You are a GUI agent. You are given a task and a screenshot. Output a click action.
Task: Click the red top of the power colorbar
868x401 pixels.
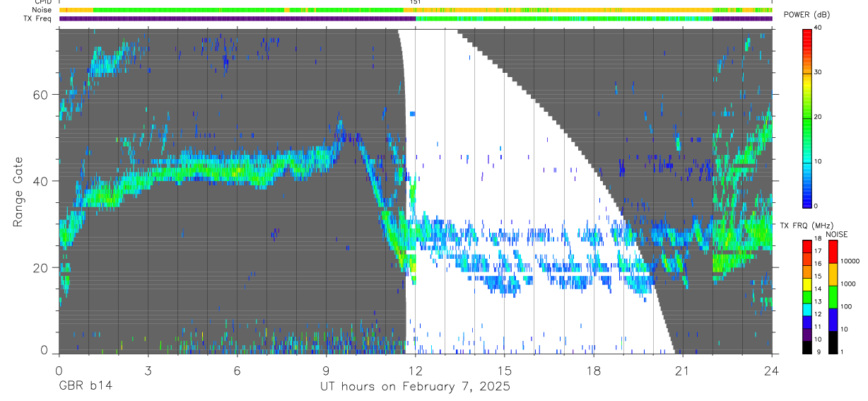807,39
